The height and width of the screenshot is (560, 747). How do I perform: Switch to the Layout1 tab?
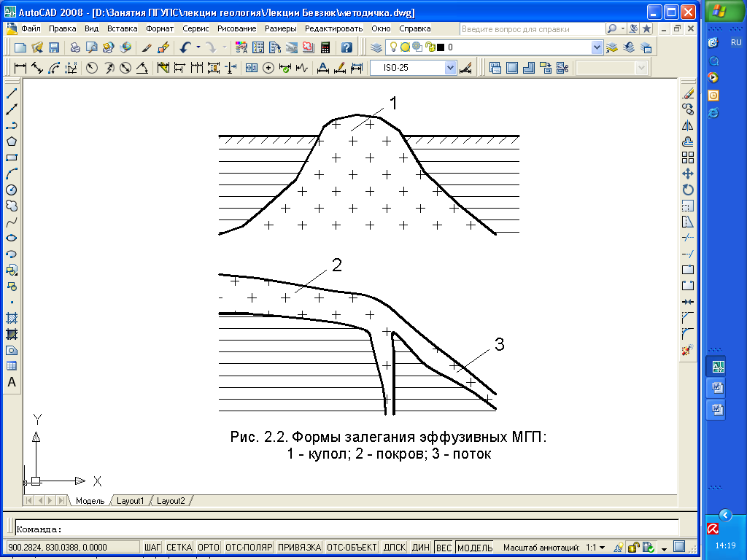tap(131, 501)
